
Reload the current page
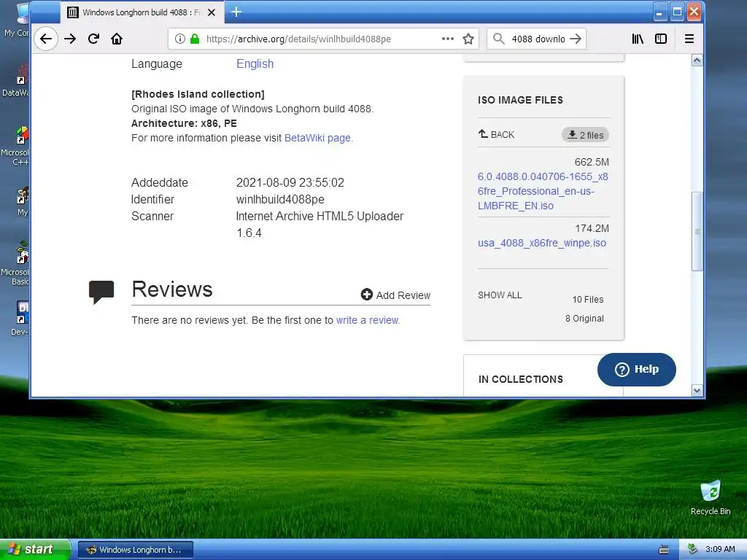click(93, 39)
